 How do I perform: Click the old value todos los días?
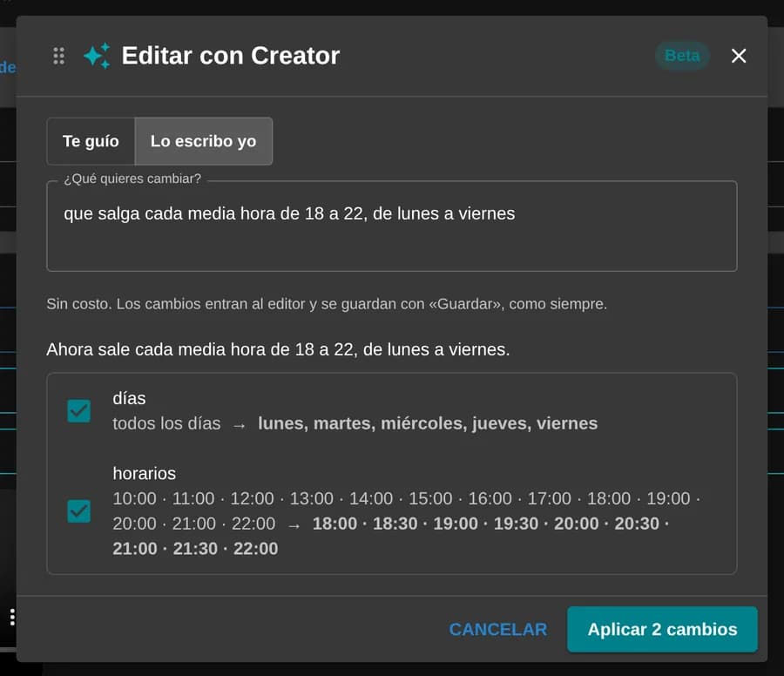coord(166,423)
